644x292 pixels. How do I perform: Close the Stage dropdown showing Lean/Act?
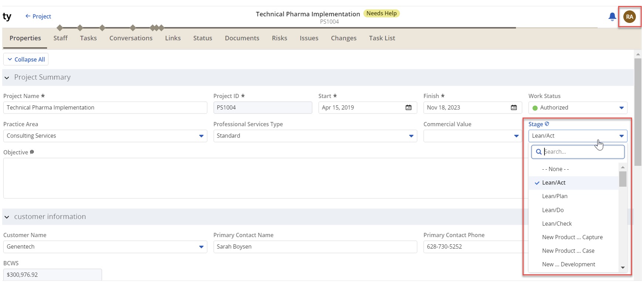point(578,136)
